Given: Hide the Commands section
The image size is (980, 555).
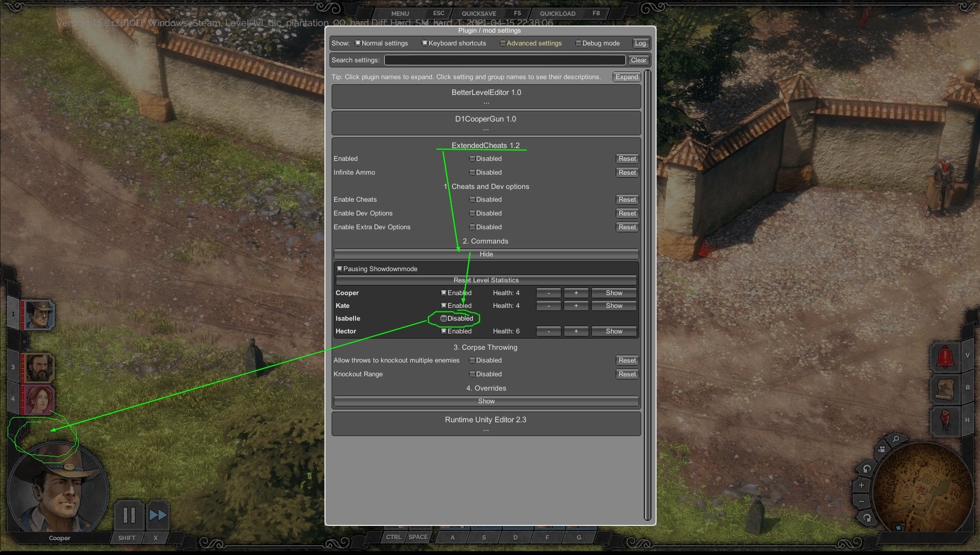Looking at the screenshot, I should [486, 254].
